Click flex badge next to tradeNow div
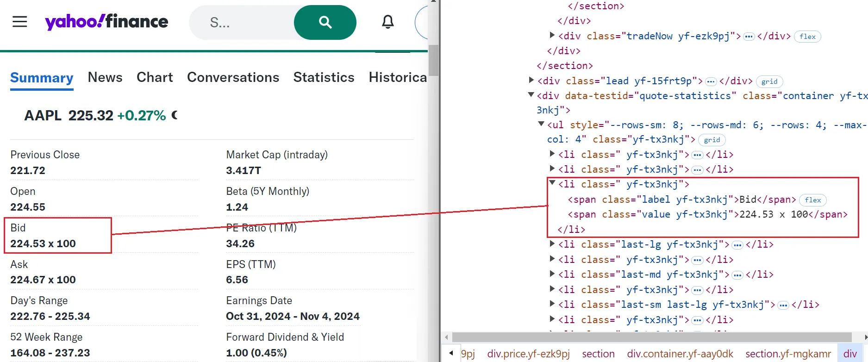This screenshot has height=362, width=868. 807,37
